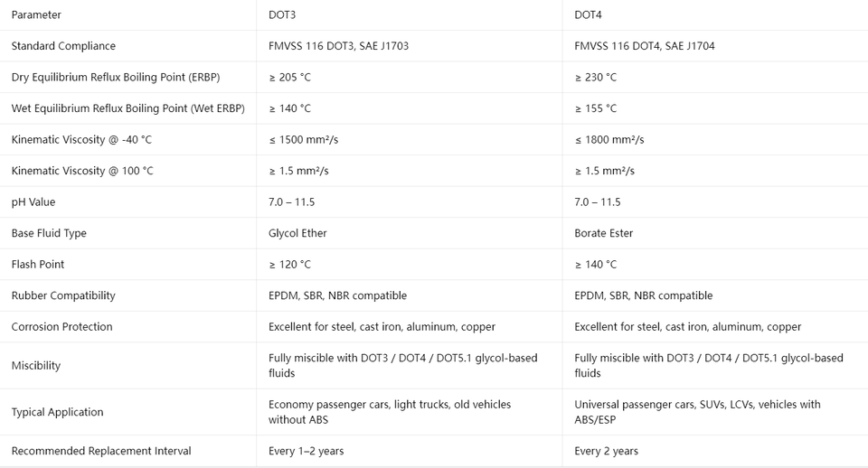Click the ≤ 1800 mm²/s viscosity value
Image resolution: width=868 pixels, height=468 pixels.
coord(609,139)
